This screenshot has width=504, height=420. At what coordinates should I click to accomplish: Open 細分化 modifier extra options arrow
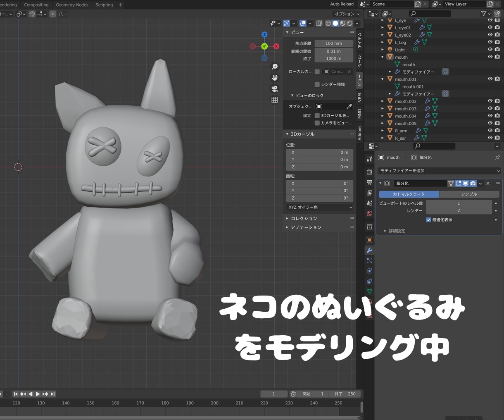(480, 183)
